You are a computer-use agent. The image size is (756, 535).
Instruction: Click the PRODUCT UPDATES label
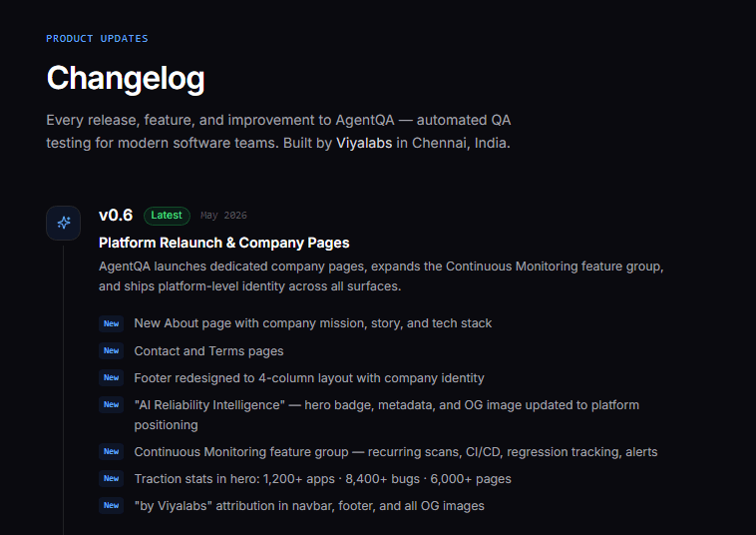tap(97, 39)
